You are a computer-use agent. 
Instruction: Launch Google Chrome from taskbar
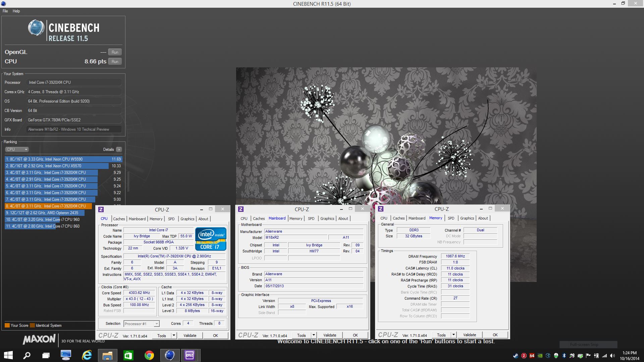click(149, 355)
